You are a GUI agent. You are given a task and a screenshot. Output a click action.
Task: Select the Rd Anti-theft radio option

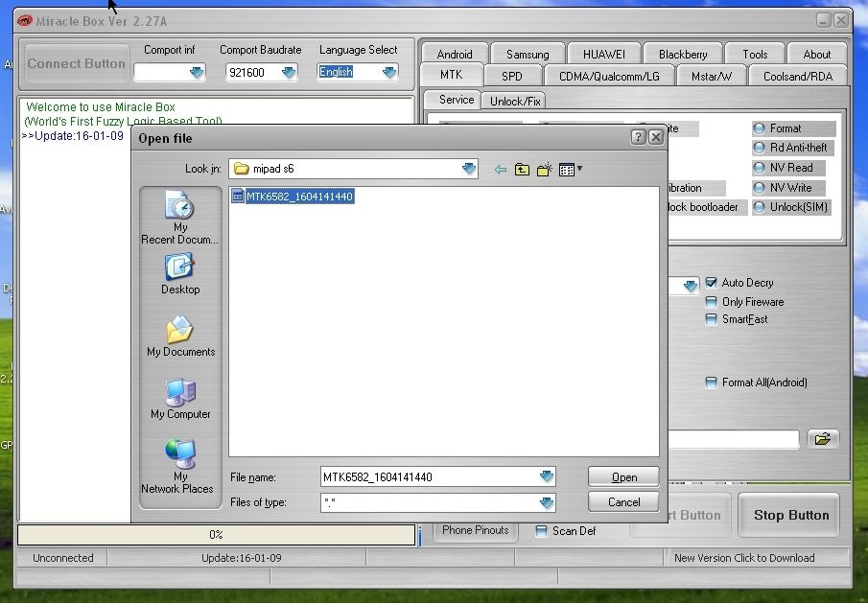[759, 148]
